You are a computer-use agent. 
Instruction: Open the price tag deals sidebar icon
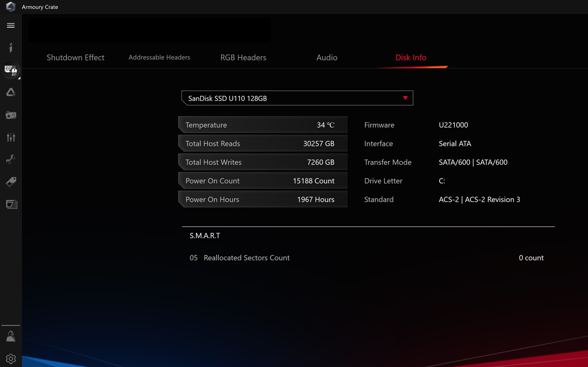click(x=11, y=182)
